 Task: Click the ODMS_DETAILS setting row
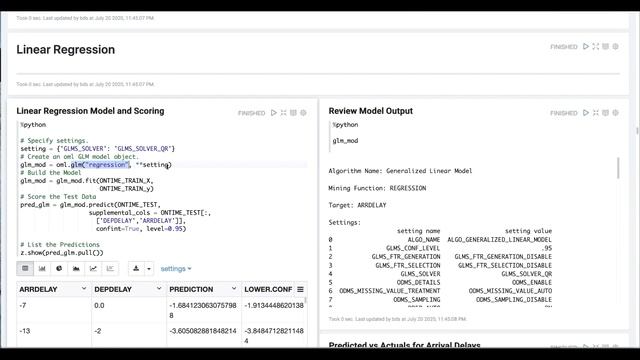click(x=440, y=282)
